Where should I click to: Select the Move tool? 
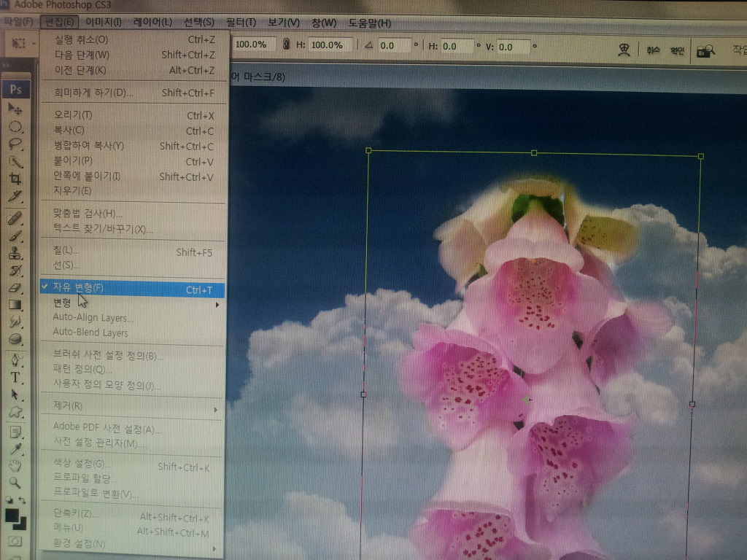pyautogui.click(x=15, y=108)
